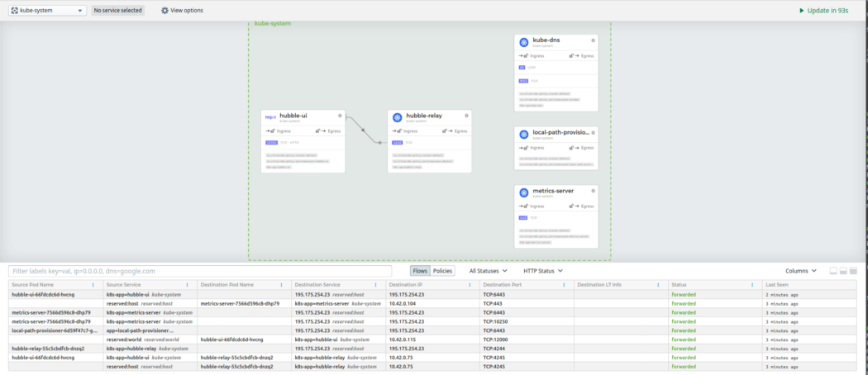The image size is (868, 375).
Task: Open Source Pod Name column menu dots
Action: (93, 285)
